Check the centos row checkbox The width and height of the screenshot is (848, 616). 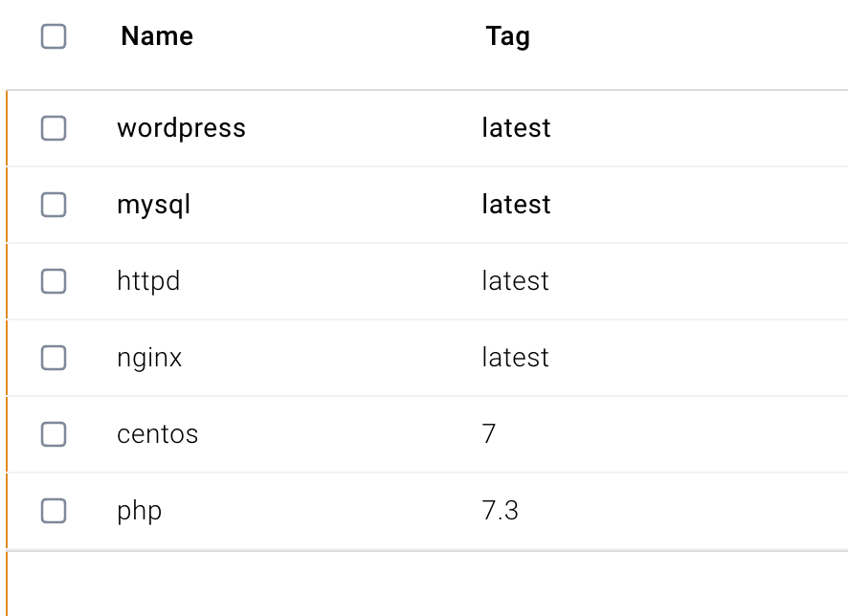coord(54,434)
